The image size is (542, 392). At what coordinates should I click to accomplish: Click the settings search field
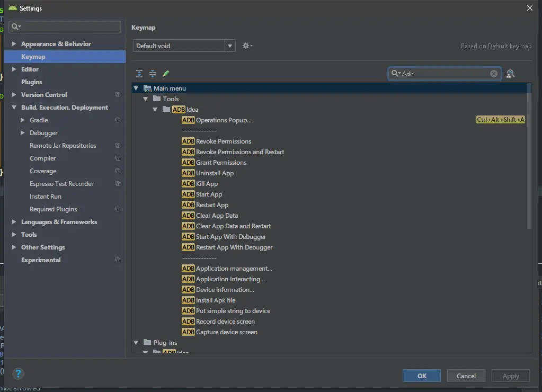coord(65,26)
